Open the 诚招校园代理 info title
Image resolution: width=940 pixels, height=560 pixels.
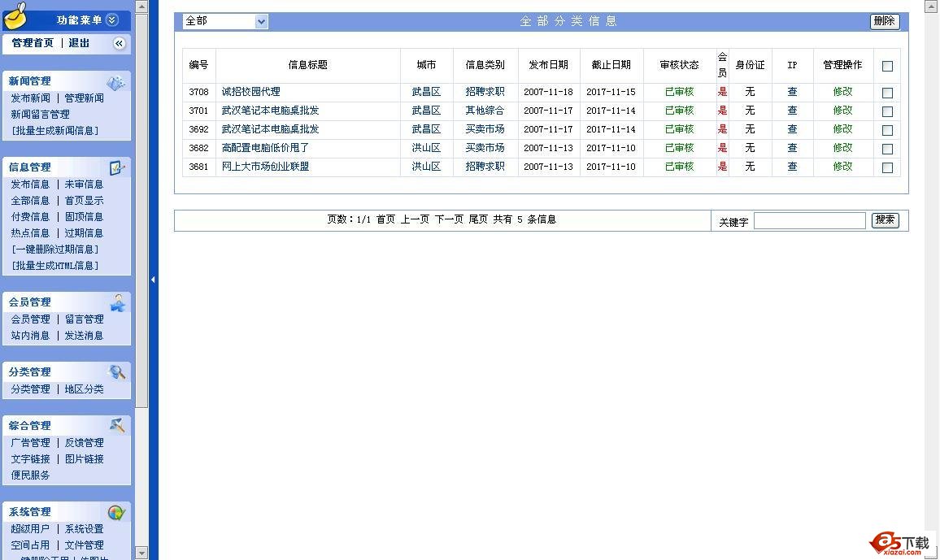point(250,92)
